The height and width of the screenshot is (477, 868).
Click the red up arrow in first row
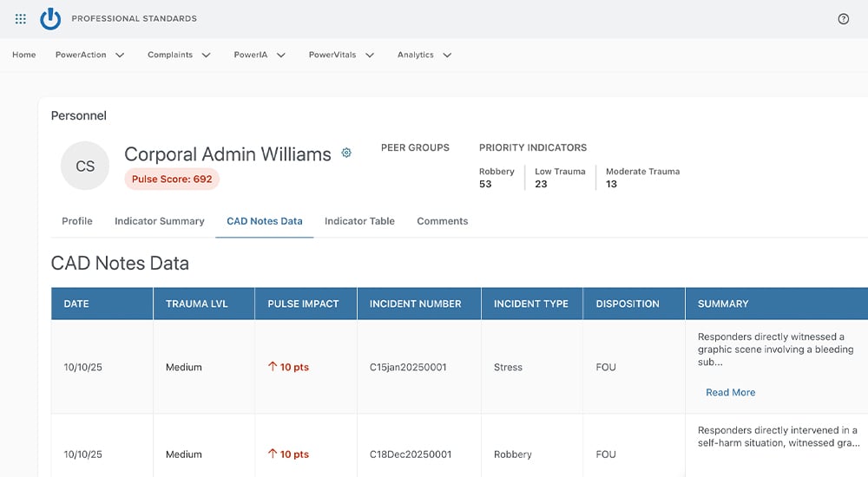click(x=273, y=367)
